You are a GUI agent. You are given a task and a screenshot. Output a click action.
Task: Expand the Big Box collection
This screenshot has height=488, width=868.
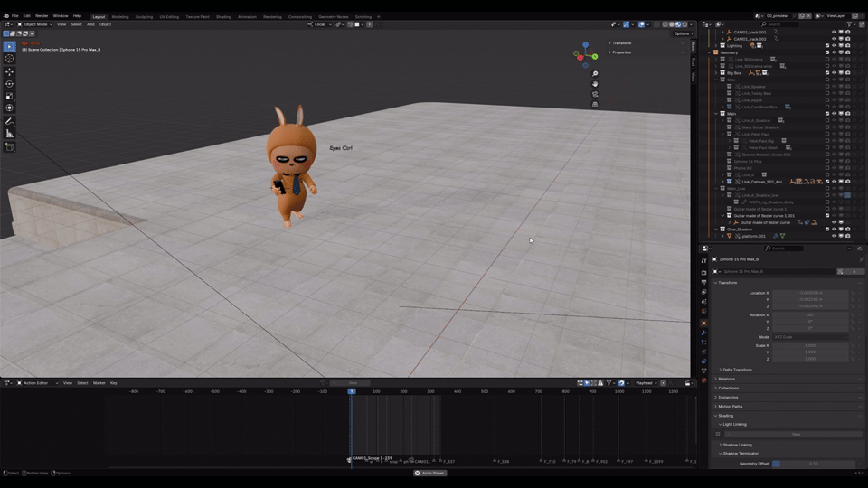pos(716,72)
